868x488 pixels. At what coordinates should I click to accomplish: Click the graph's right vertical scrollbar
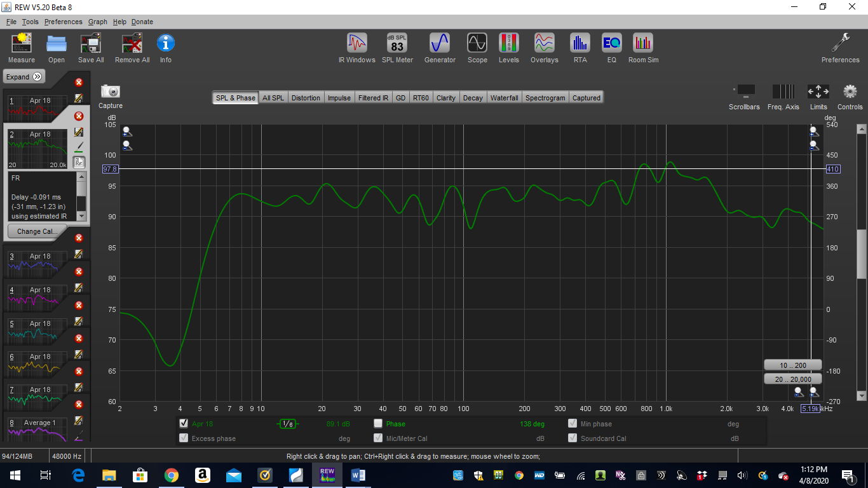click(862, 254)
